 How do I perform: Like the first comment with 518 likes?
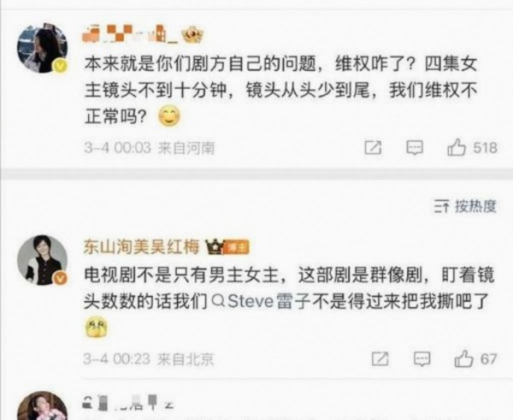[x=457, y=147]
